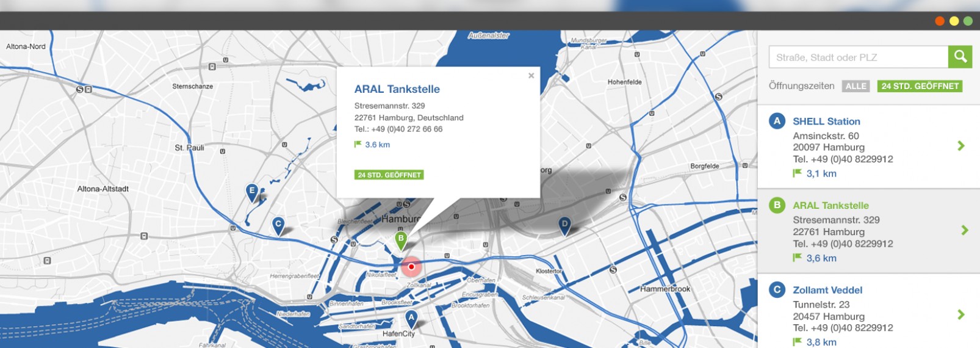This screenshot has height=348, width=980.
Task: Click the St. Pauli map label
Action: coord(189,148)
